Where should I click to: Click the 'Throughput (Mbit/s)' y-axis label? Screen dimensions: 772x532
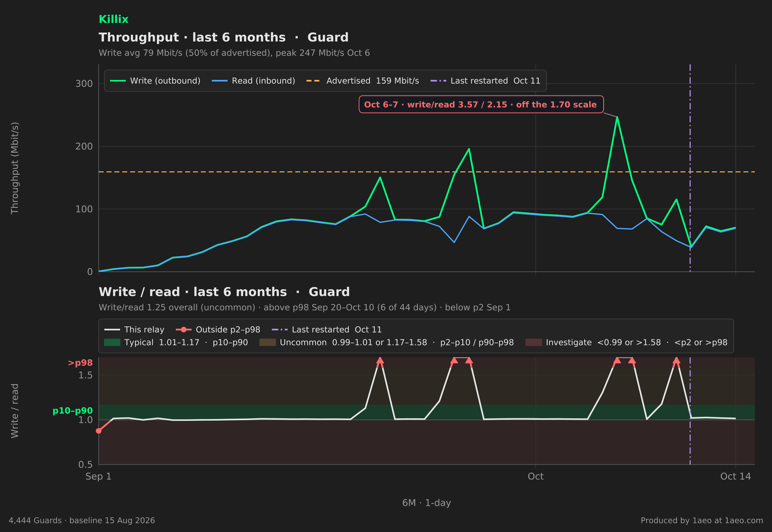(15, 168)
